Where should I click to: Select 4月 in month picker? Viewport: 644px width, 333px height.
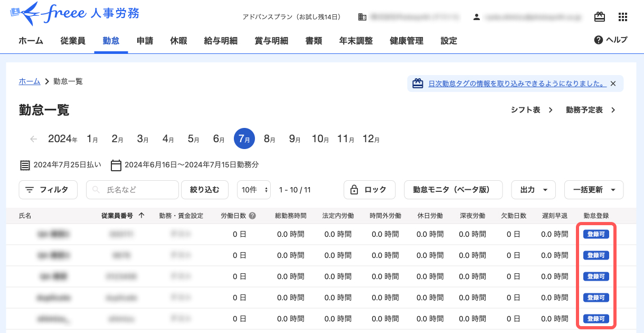point(168,139)
